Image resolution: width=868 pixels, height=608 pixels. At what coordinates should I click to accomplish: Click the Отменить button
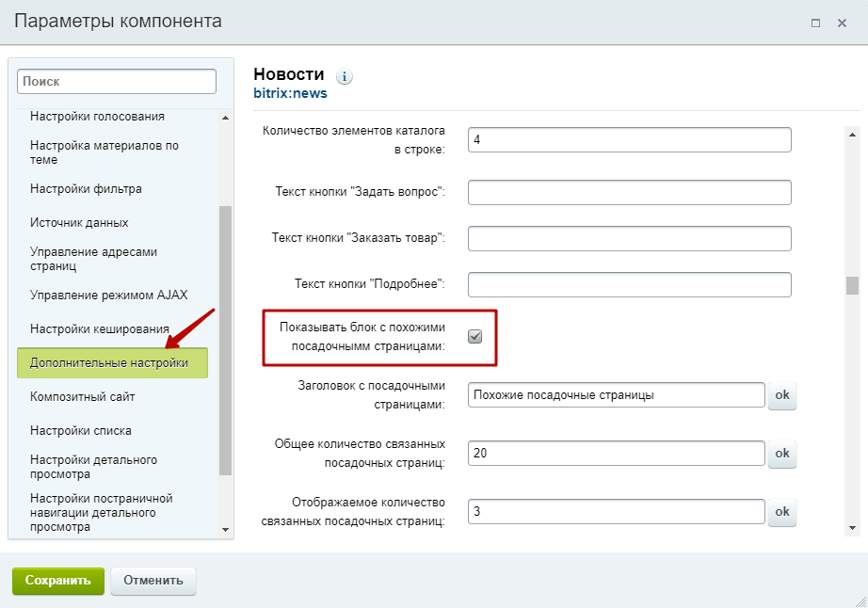pos(153,581)
